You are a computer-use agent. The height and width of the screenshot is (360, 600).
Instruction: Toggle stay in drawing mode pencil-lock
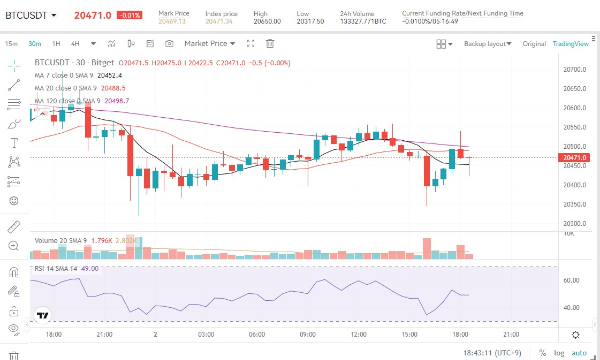[14, 292]
